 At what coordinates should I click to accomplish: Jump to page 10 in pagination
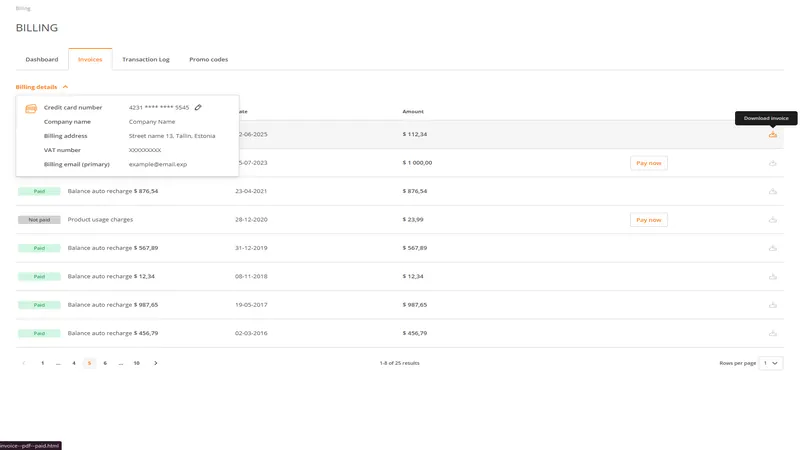coord(136,363)
